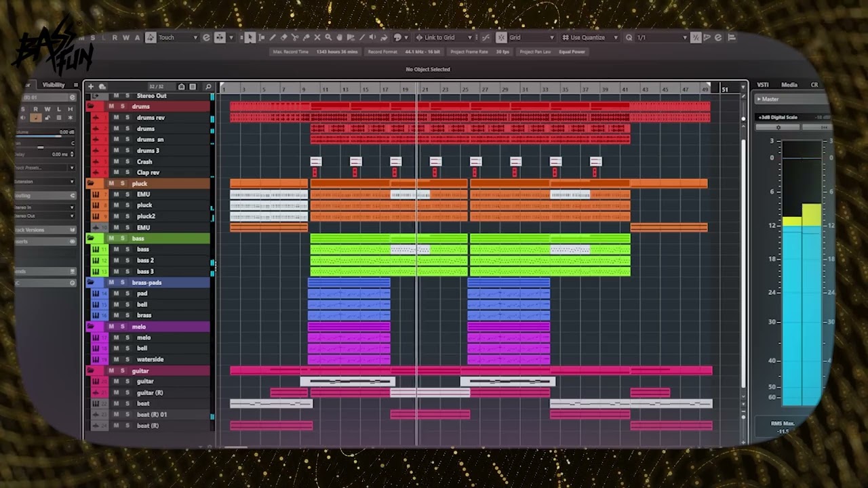Mute the Clap rev track
Screen dimensions: 868x488
click(x=116, y=172)
